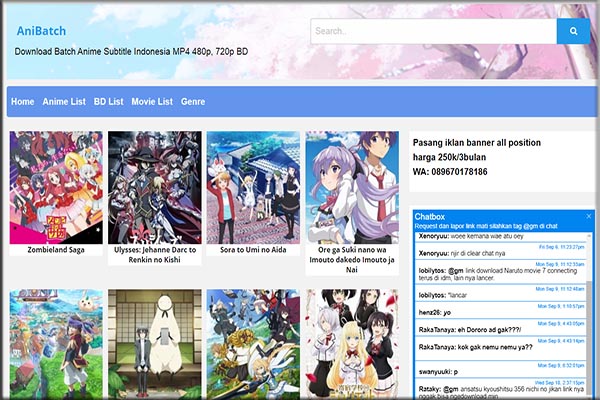Click the lobilytos '*lancar' message
The image size is (600, 400).
[501, 293]
